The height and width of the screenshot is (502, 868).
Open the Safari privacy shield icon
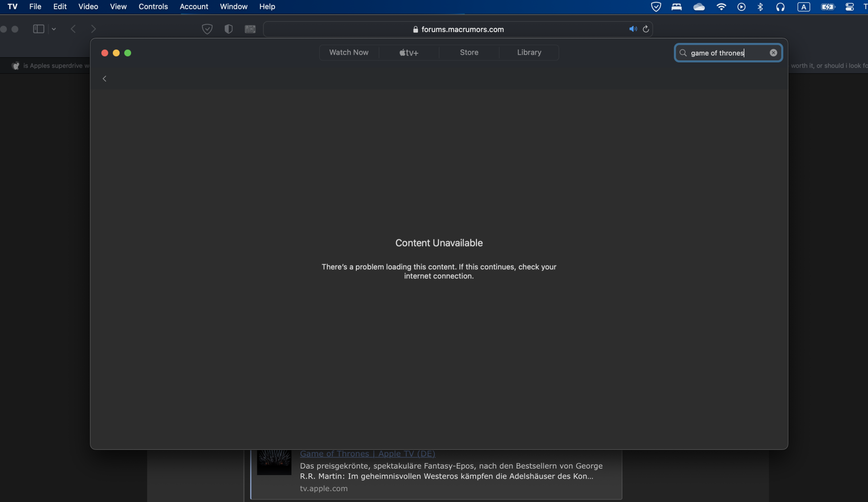(229, 29)
